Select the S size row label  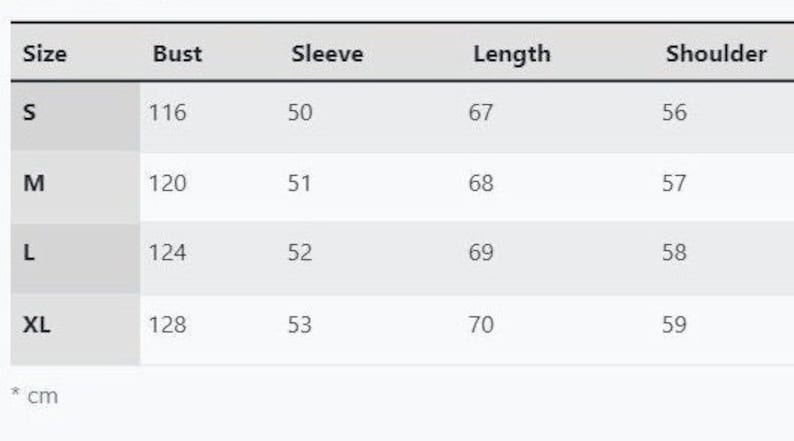pyautogui.click(x=29, y=113)
